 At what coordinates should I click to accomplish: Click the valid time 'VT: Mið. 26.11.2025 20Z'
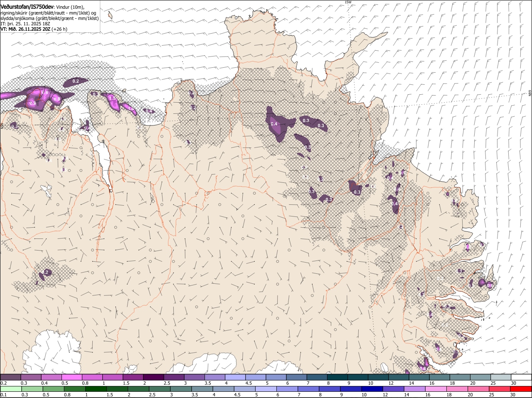coord(25,29)
